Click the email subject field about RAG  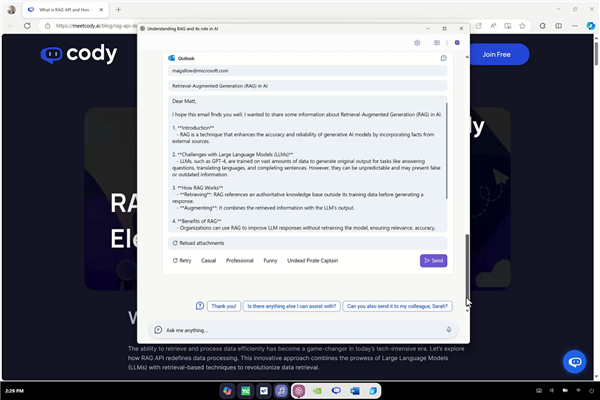307,86
